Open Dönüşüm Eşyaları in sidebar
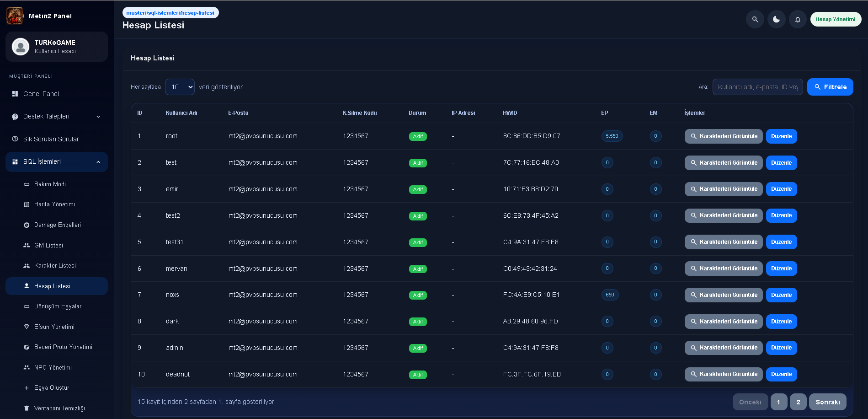 57,306
